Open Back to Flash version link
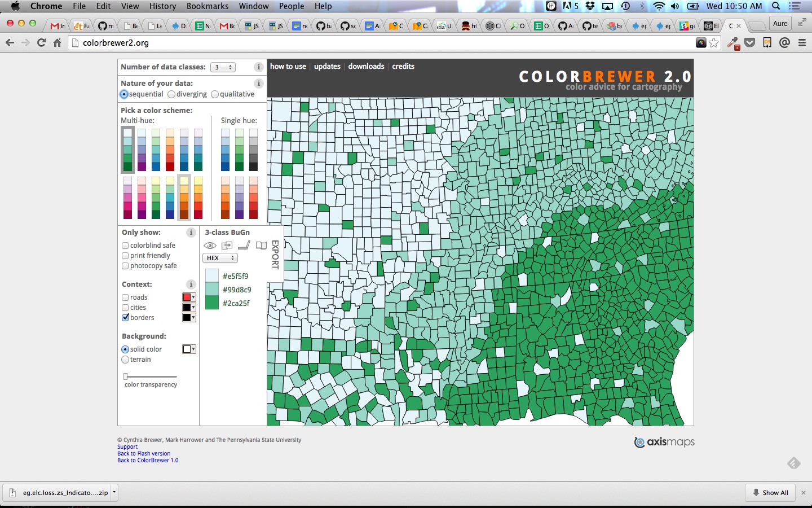This screenshot has width=812, height=508. coord(144,454)
